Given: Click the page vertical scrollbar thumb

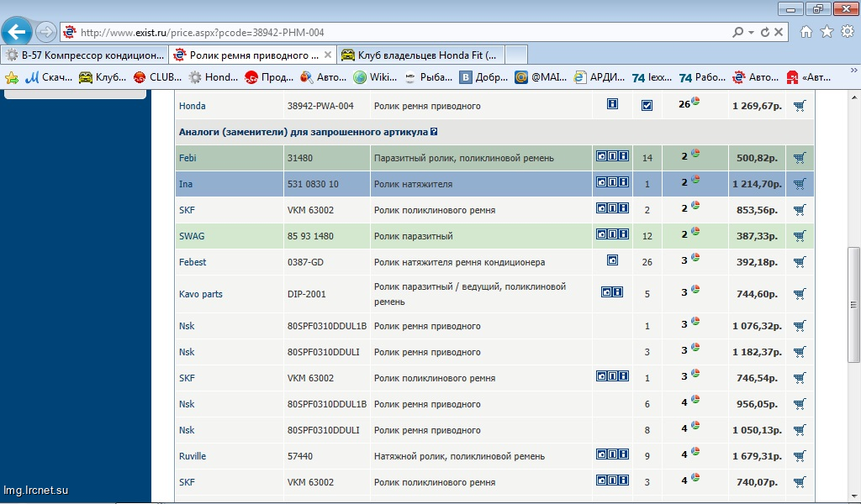Looking at the screenshot, I should (853, 304).
